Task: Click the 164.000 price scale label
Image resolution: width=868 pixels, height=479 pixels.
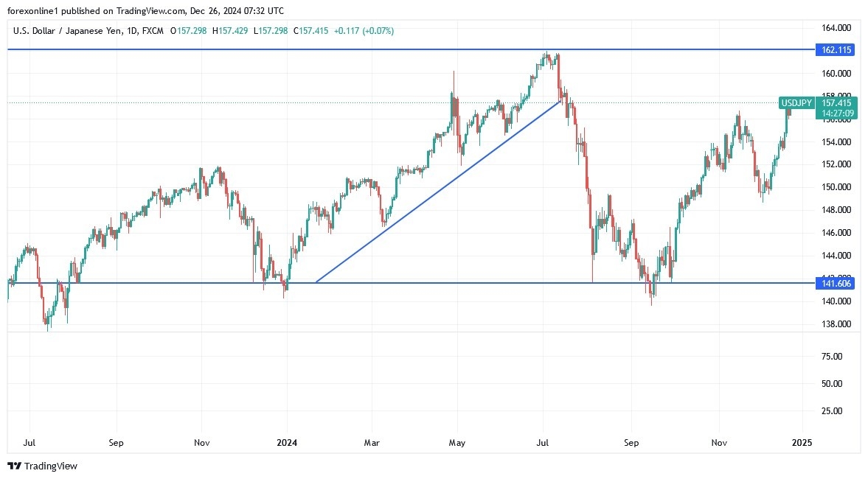Action: (x=837, y=28)
